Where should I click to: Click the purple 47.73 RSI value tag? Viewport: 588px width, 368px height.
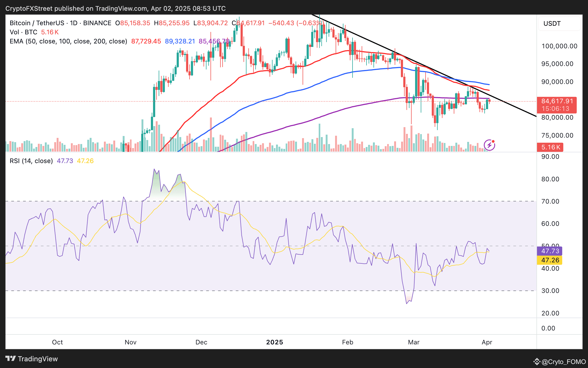[550, 251]
